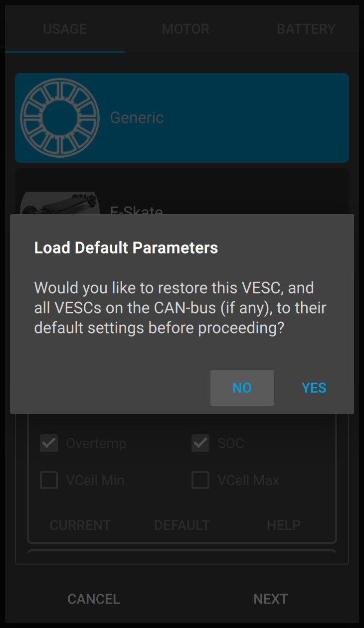
Task: Open HELP for these settings
Action: 284,525
